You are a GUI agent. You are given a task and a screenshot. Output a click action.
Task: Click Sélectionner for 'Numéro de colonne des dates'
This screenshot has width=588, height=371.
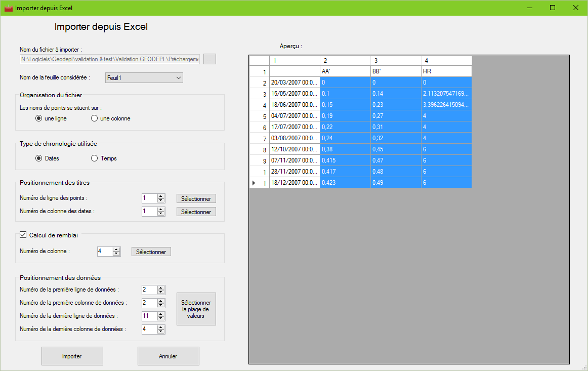pyautogui.click(x=196, y=212)
